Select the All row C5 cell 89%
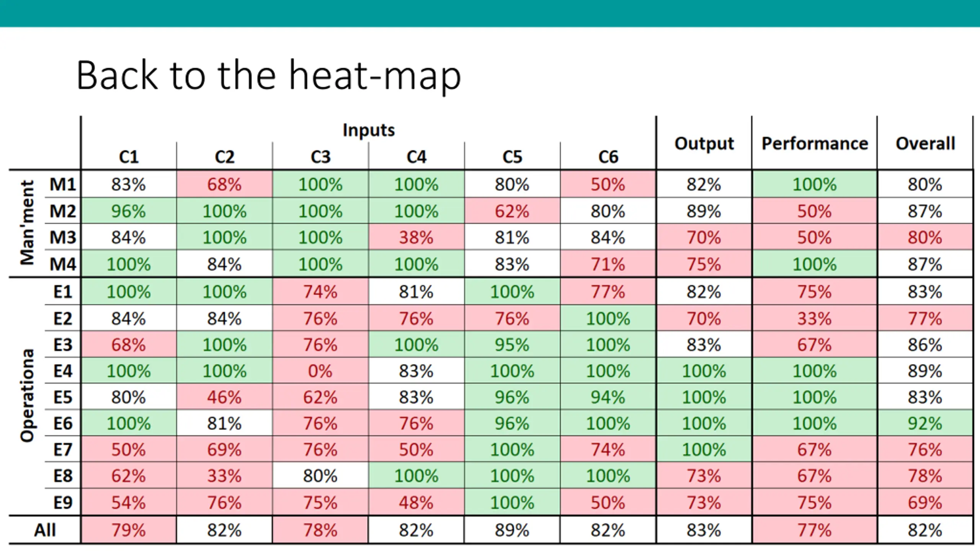The width and height of the screenshot is (980, 551). pos(512,530)
